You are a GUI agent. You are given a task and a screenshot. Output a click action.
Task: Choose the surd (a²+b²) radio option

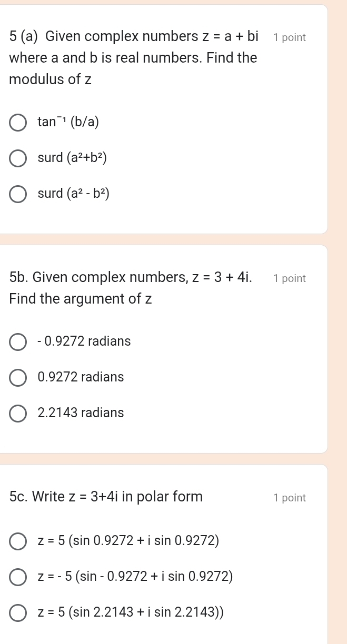coord(18,158)
